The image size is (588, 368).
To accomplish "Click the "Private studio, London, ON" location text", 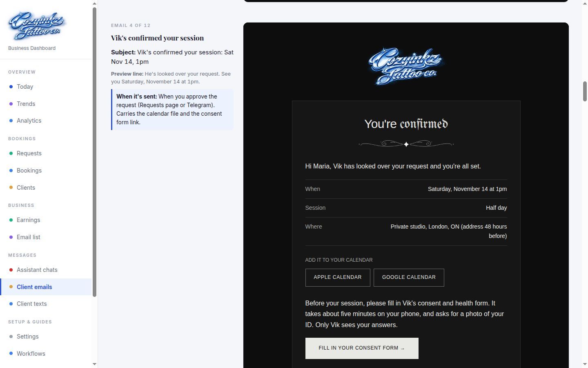I will [448, 231].
